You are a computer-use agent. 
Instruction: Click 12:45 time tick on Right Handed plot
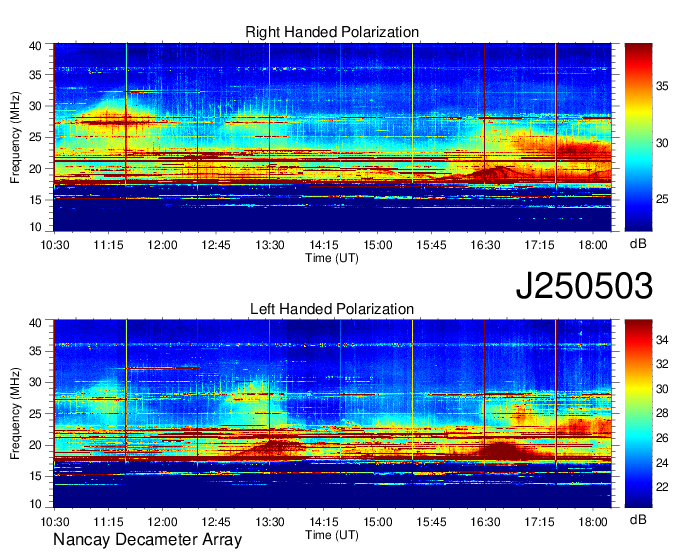(x=216, y=245)
